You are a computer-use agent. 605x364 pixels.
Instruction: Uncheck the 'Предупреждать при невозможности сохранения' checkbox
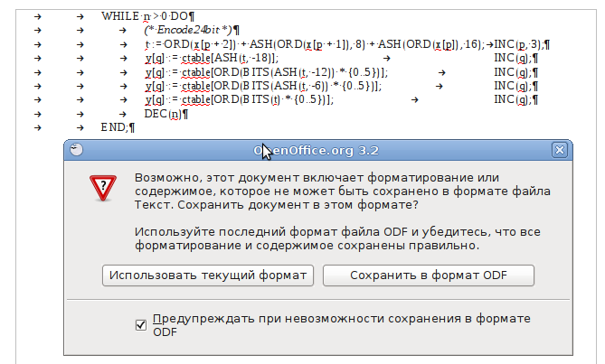[x=140, y=323]
